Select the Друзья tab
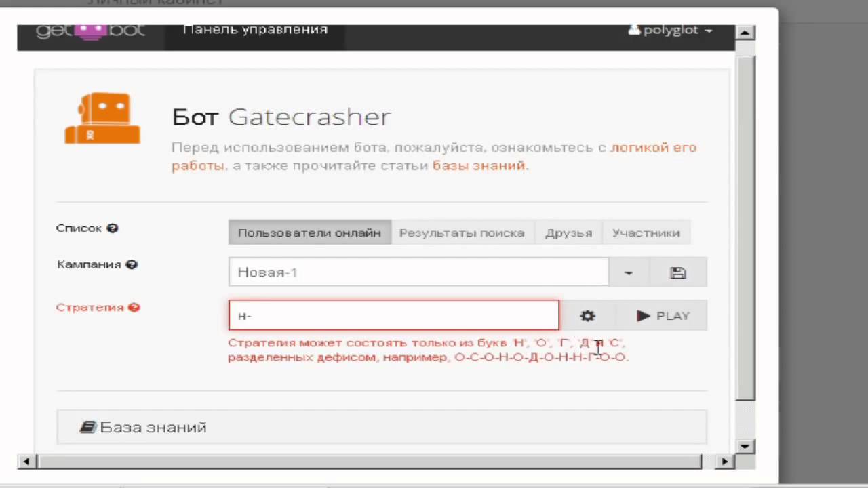868x488 pixels. point(568,232)
